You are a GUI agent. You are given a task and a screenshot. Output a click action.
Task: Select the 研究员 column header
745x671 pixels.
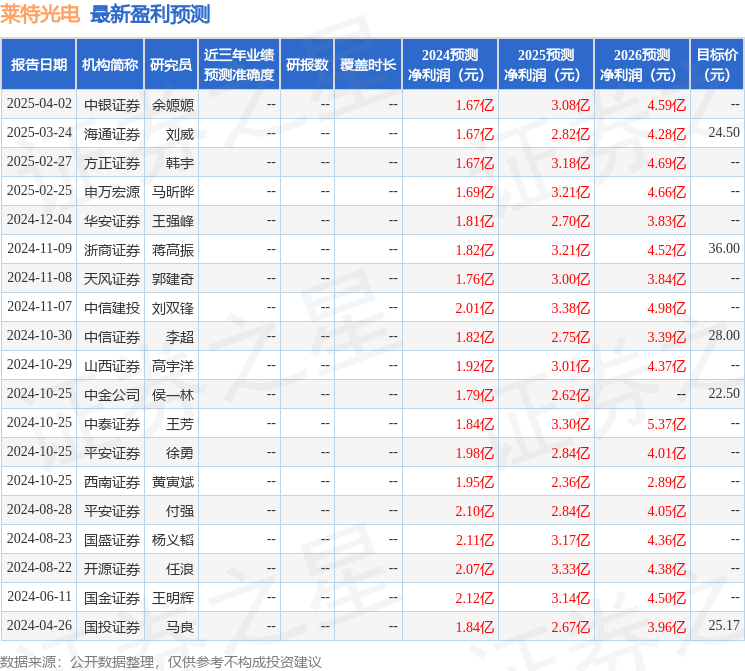point(171,65)
